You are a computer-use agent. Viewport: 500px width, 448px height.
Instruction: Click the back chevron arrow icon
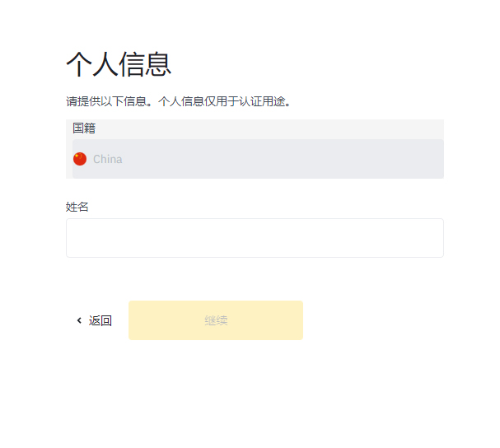tap(79, 320)
